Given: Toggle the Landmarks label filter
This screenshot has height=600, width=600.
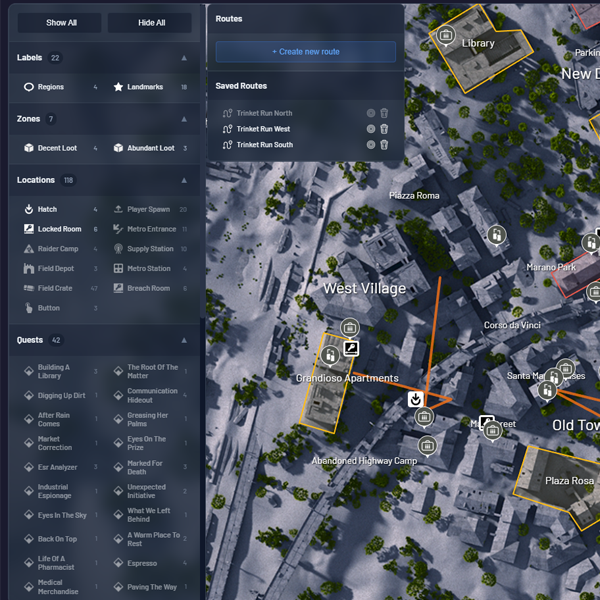Looking at the screenshot, I should (150, 87).
